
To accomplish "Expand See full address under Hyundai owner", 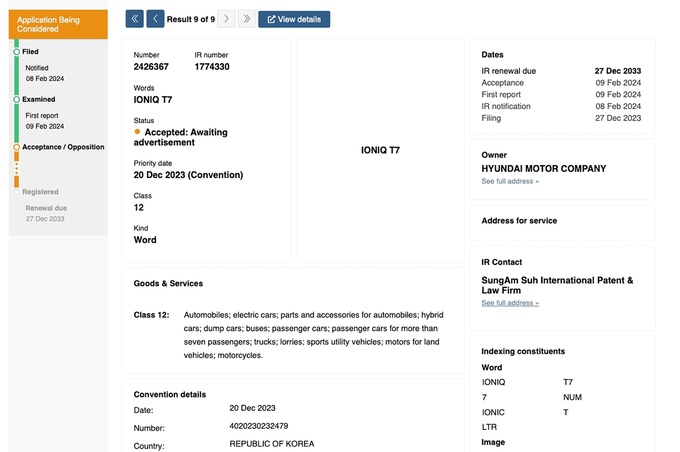I will point(510,181).
